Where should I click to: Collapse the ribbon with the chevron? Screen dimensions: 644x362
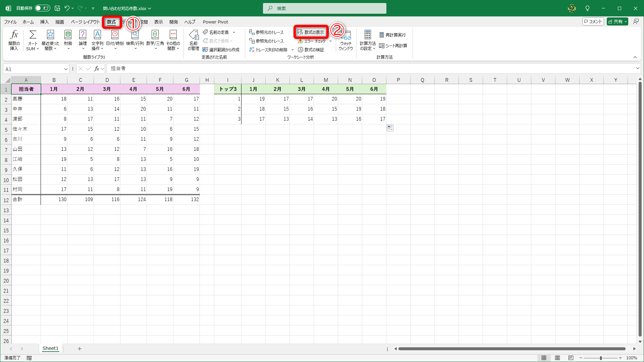click(x=635, y=57)
